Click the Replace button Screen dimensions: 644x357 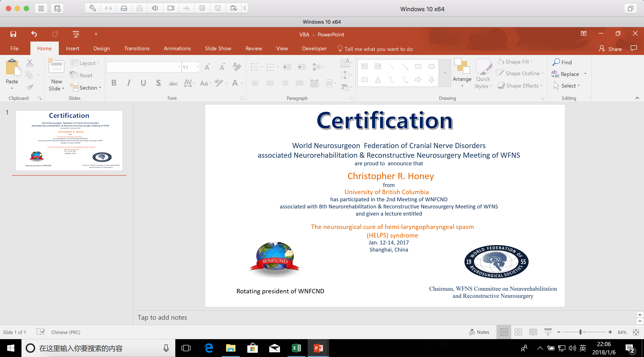pos(566,74)
